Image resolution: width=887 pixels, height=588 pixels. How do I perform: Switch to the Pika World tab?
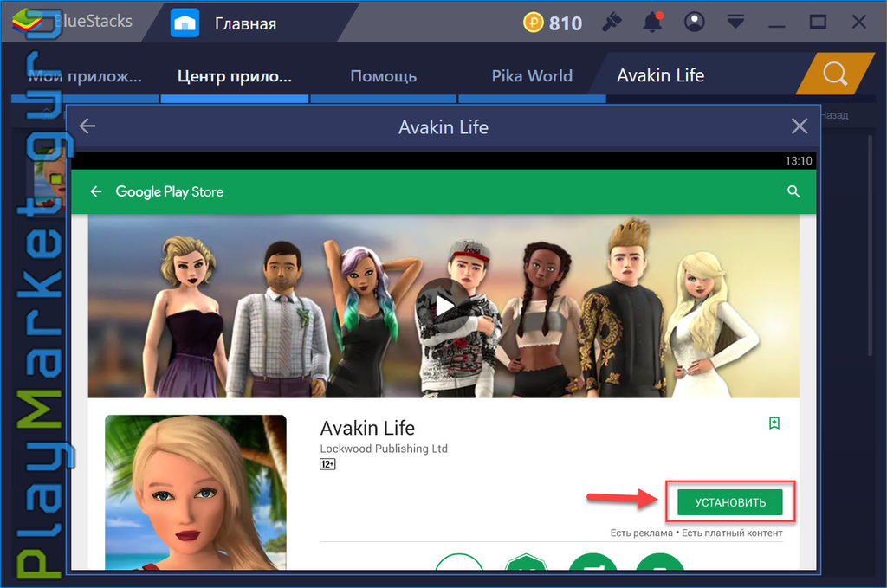coord(532,75)
